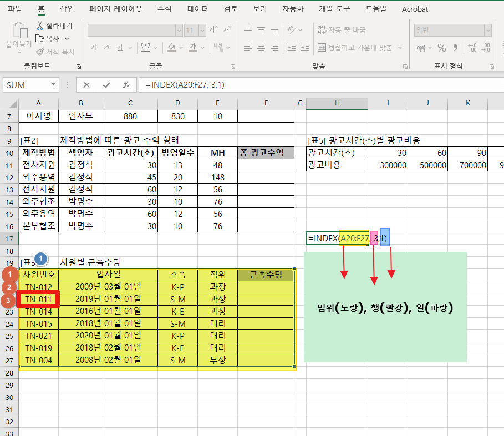Click the Top Align icon

(248, 29)
